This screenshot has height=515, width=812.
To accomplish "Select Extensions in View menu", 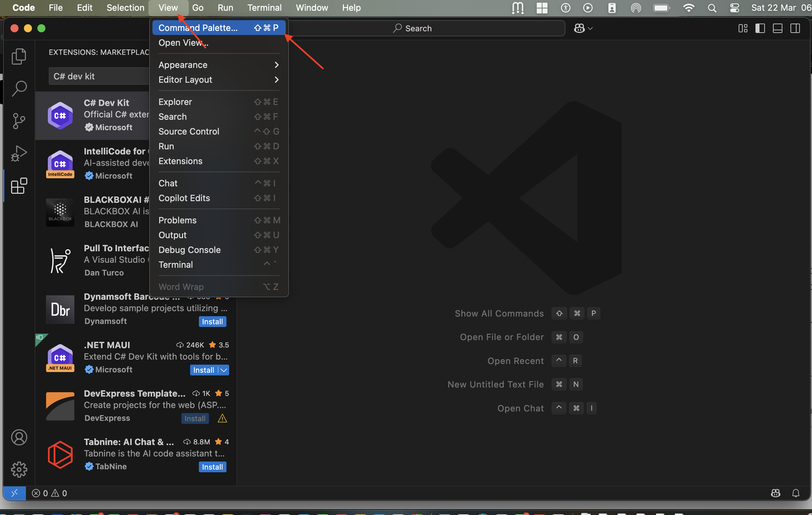I will [x=218, y=161].
